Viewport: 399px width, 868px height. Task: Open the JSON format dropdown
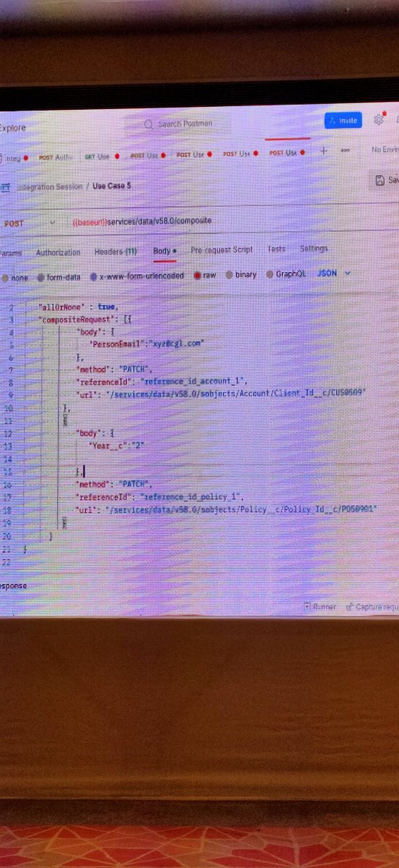point(335,273)
